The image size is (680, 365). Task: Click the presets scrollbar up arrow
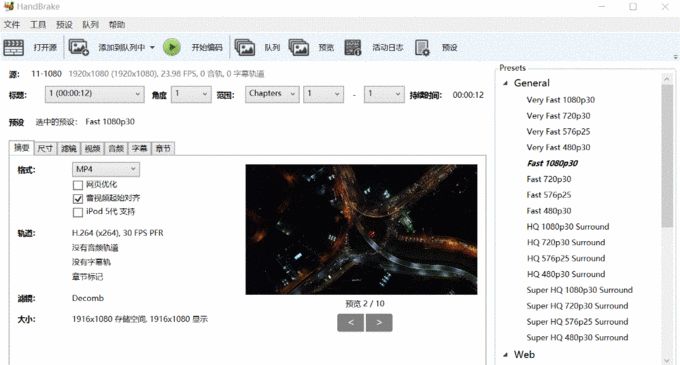(667, 78)
